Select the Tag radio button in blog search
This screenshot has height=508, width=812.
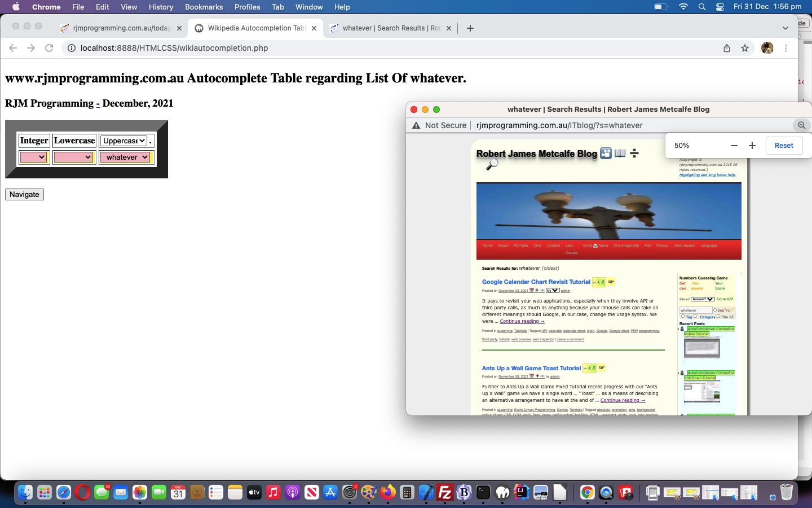coord(683,316)
